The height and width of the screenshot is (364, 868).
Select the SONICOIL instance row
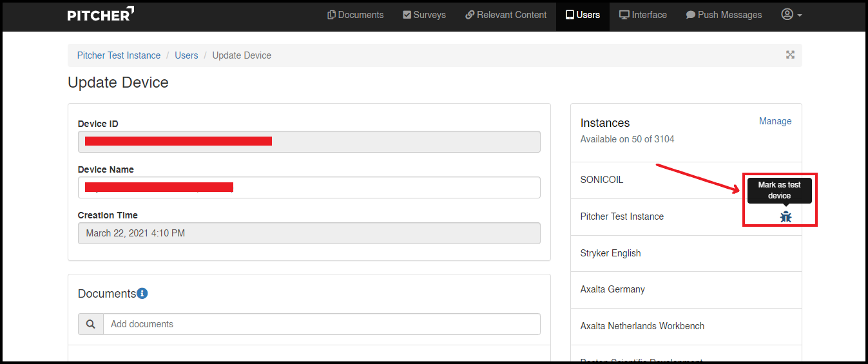[602, 180]
